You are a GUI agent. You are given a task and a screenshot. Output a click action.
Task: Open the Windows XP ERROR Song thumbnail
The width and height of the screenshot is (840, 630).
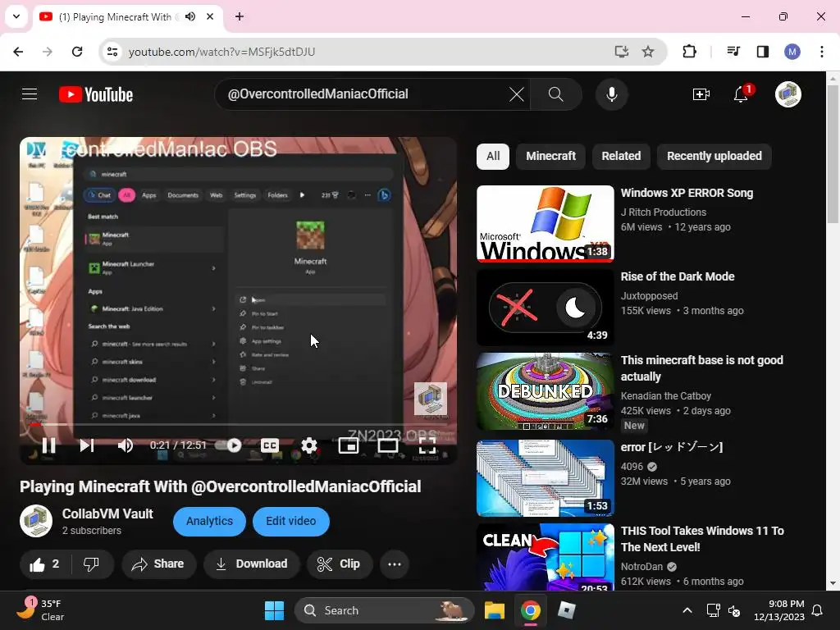point(546,224)
